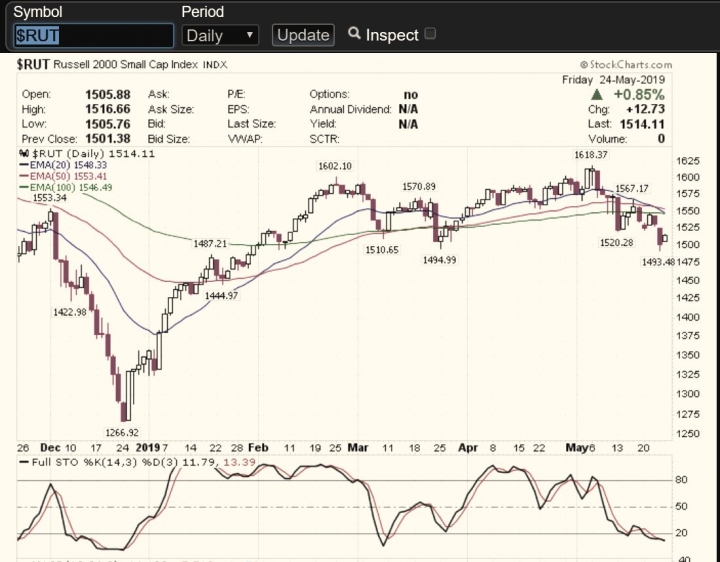Image resolution: width=720 pixels, height=562 pixels.
Task: Click the green up-arrow change icon
Action: [596, 95]
